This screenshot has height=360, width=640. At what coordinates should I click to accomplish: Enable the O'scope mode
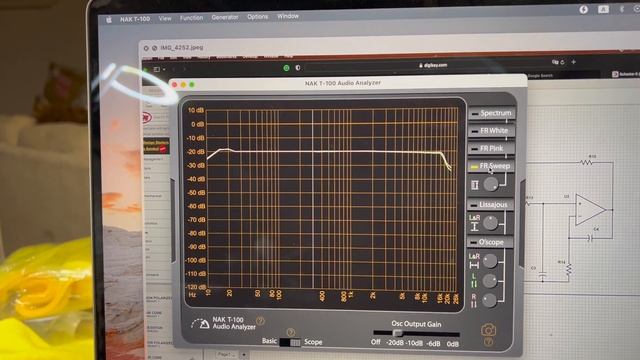(490, 242)
